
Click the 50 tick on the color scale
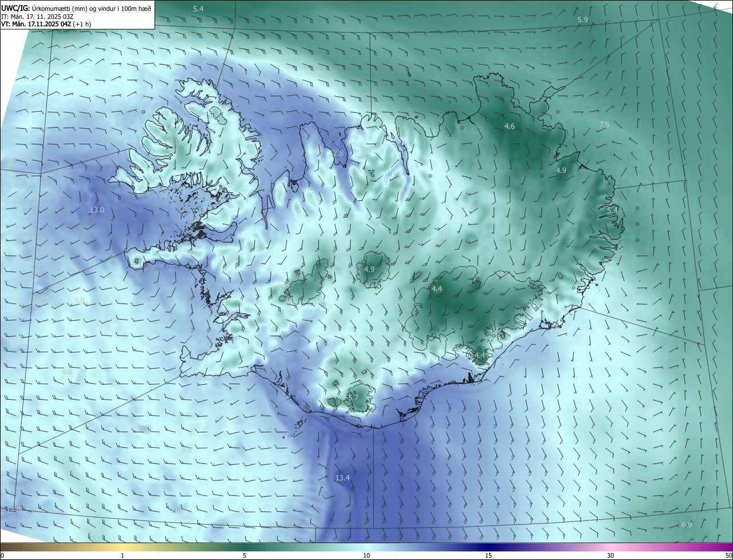728,555
